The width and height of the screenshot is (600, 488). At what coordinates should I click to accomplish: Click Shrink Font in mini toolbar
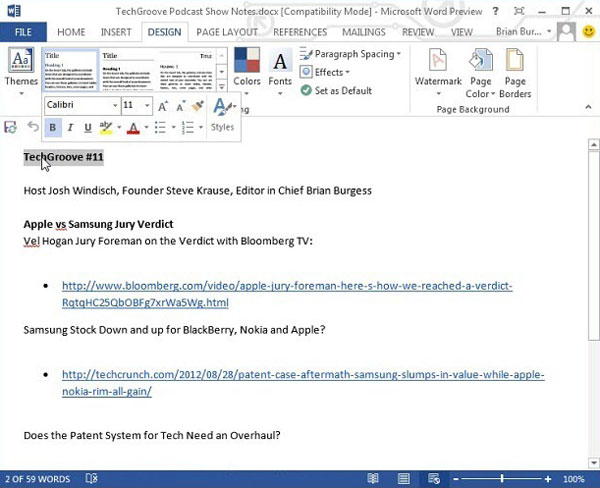(180, 106)
